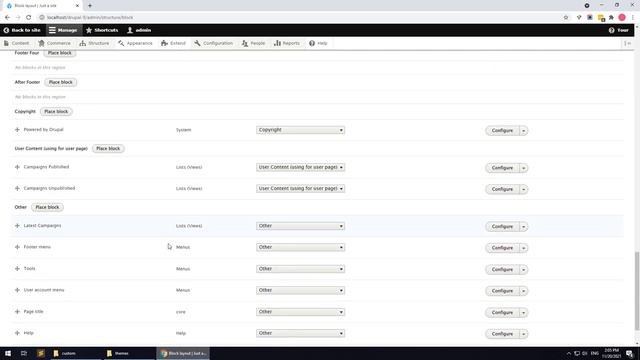
Task: Open region dropdown for Campaigns Published
Action: pos(300,167)
